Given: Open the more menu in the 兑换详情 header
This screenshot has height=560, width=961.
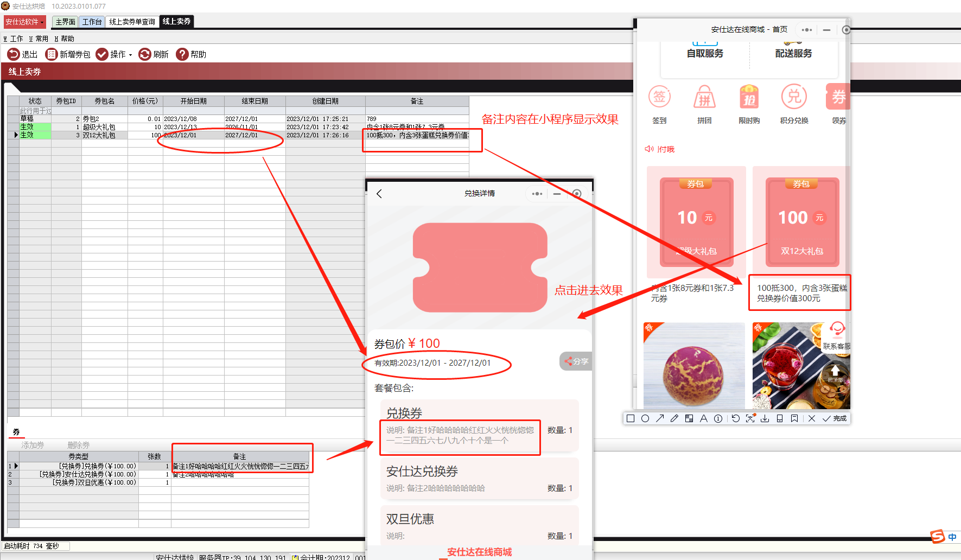Looking at the screenshot, I should 537,194.
